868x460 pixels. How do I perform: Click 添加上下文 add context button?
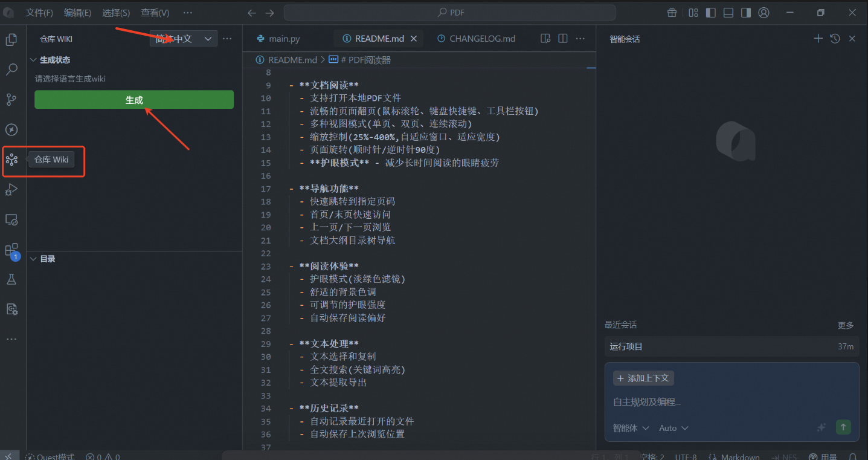(643, 378)
